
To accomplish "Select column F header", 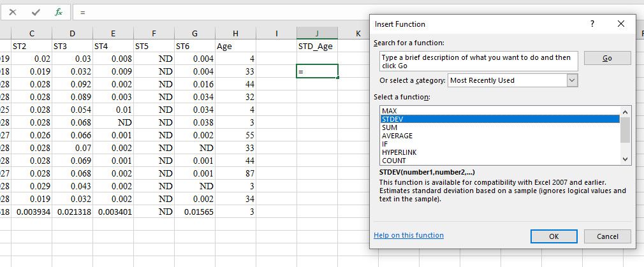I will coord(154,34).
